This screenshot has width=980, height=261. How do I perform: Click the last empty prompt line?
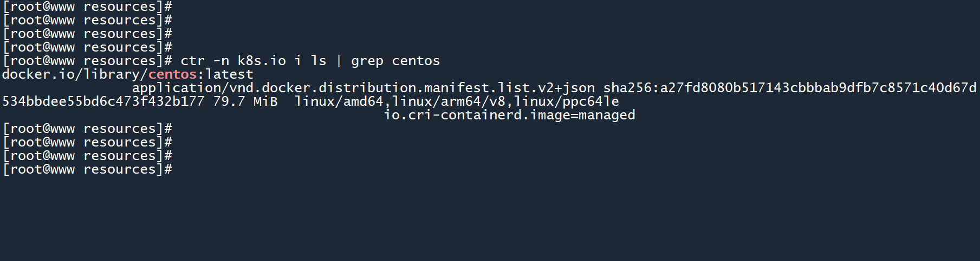point(87,169)
